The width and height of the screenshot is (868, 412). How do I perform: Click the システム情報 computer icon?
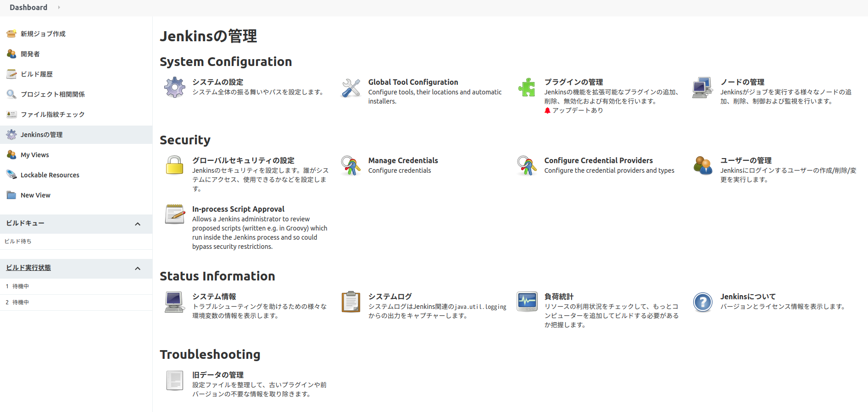click(x=175, y=302)
